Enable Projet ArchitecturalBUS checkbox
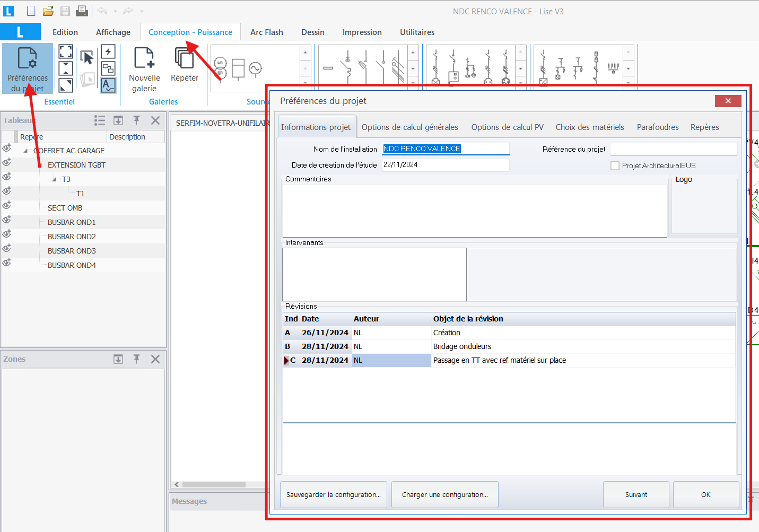 tap(615, 165)
